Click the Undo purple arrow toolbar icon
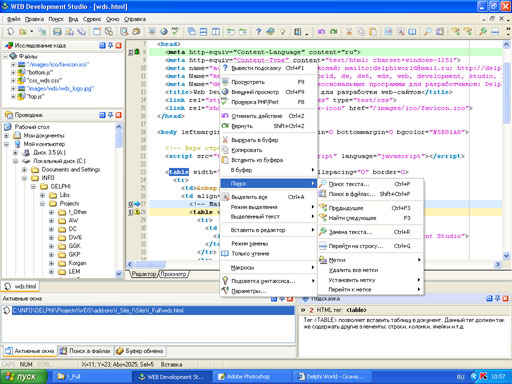This screenshot has height=384, width=512. [321, 32]
